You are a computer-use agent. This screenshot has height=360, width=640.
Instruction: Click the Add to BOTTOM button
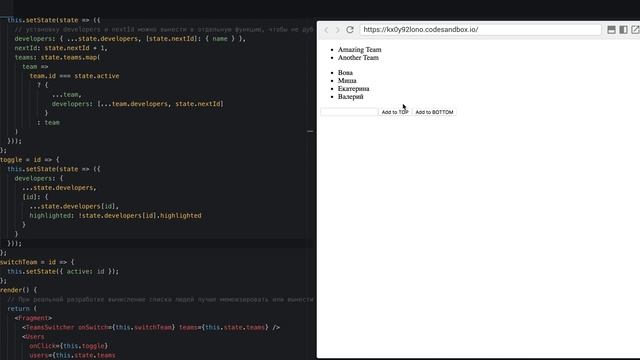pos(434,112)
